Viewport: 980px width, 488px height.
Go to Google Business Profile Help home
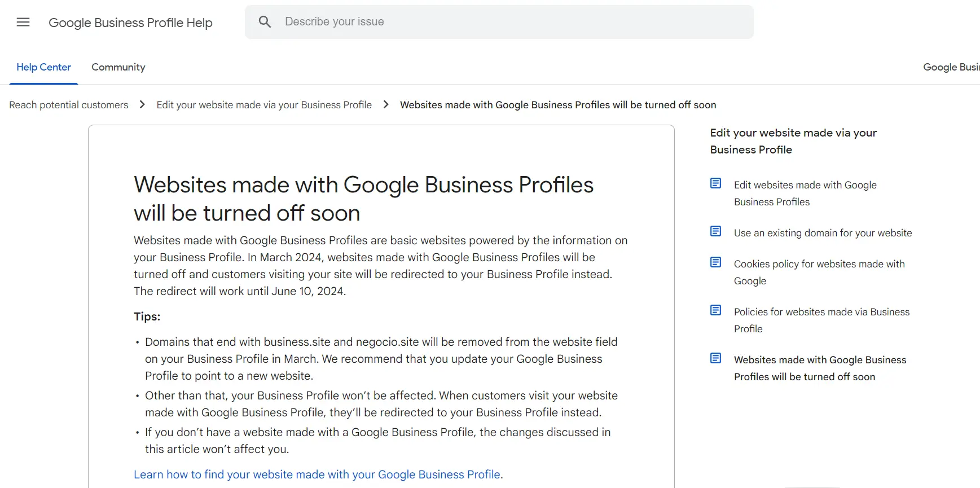(130, 23)
